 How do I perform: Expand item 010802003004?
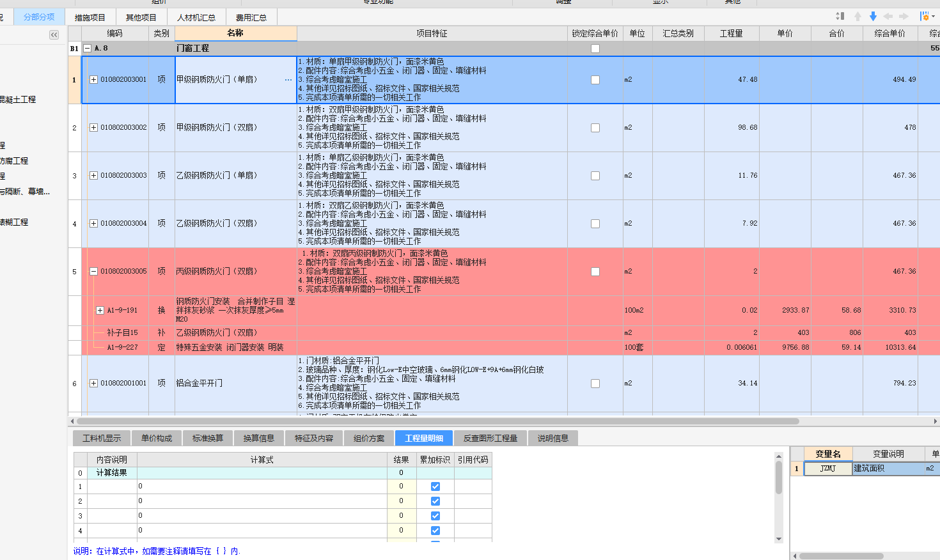(x=93, y=224)
